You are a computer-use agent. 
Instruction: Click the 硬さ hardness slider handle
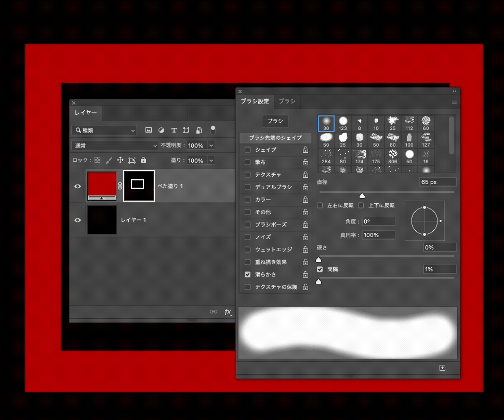click(319, 259)
